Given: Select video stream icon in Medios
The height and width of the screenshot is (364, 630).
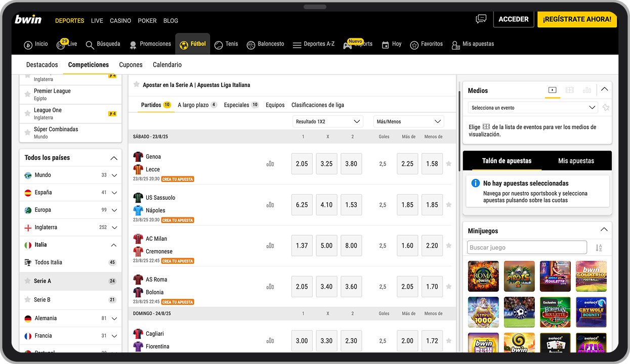Looking at the screenshot, I should [x=552, y=90].
